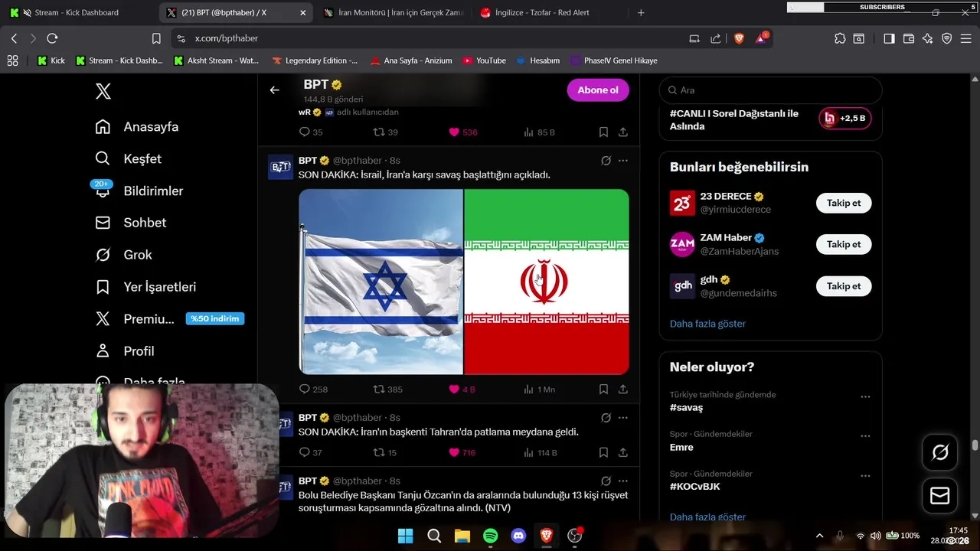Toggle the Brave sidebar panel
Image resolution: width=980 pixels, height=551 pixels.
(x=889, y=38)
